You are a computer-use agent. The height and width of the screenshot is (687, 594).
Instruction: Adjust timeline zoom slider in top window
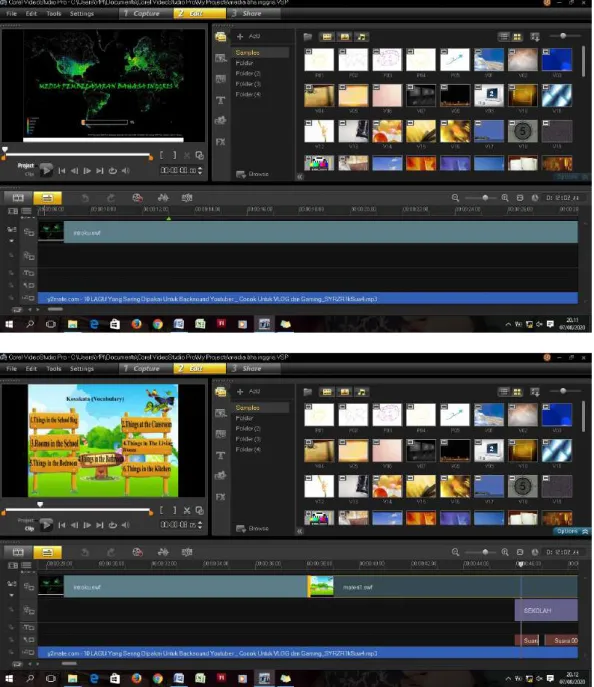pos(485,198)
